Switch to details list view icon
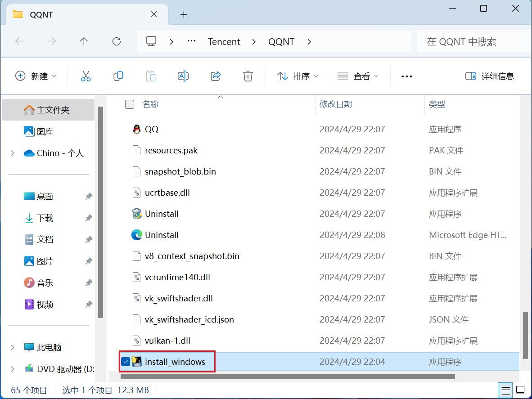The image size is (532, 399). coord(505,390)
